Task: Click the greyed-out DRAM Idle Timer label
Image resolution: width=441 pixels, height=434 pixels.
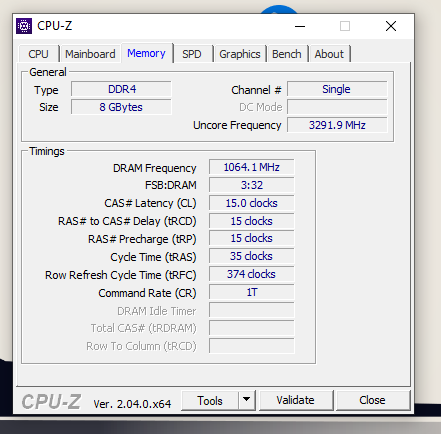Action: click(157, 311)
